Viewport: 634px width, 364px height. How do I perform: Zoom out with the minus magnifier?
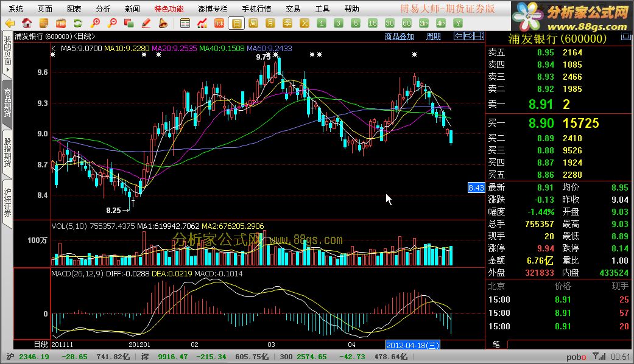(x=112, y=23)
